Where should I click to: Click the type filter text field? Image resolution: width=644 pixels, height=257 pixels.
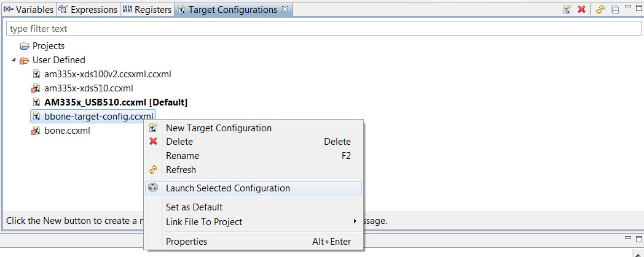click(x=307, y=29)
